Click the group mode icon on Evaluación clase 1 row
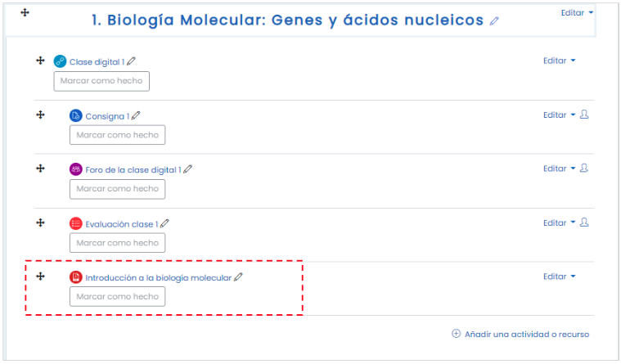621x364 pixels. (x=584, y=222)
